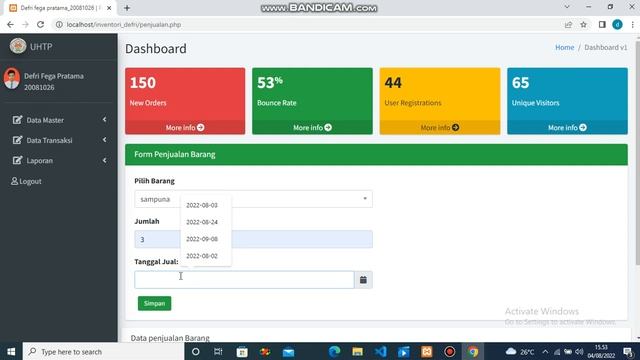Click the Home breadcrumb link
Viewport: 640px width, 360px height.
[x=564, y=47]
